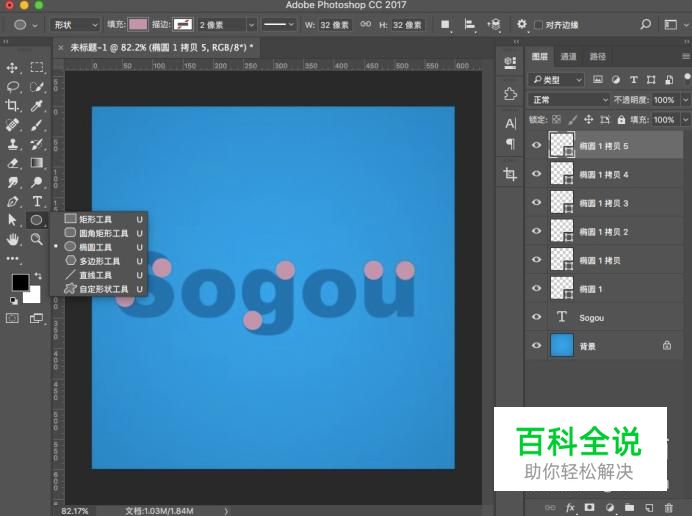Change screen mode icon in toolbox
The width and height of the screenshot is (692, 516).
coord(36,318)
